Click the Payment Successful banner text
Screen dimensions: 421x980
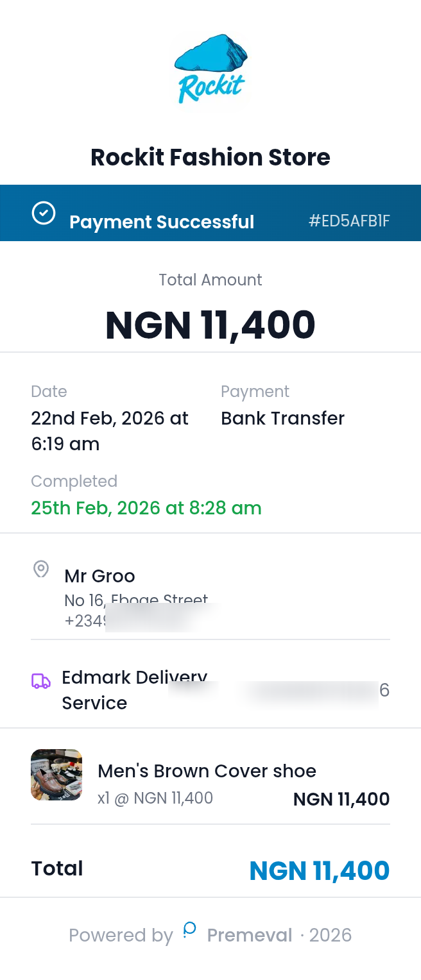[162, 222]
